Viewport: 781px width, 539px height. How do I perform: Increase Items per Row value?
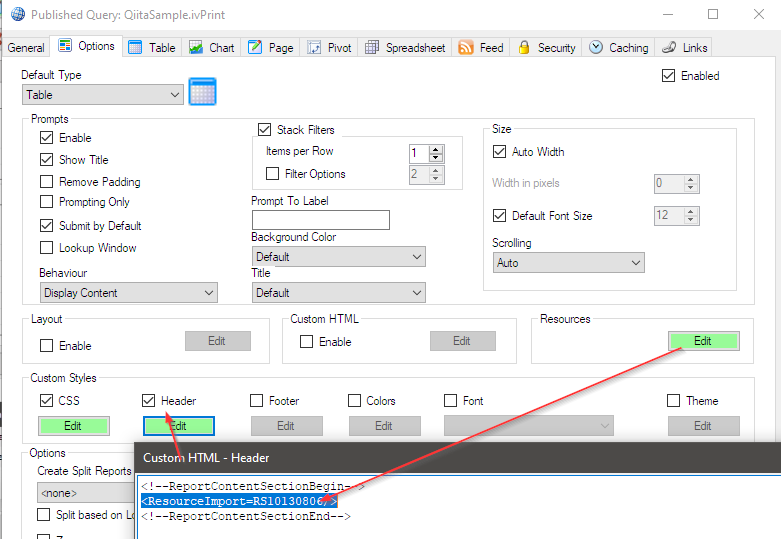point(436,149)
